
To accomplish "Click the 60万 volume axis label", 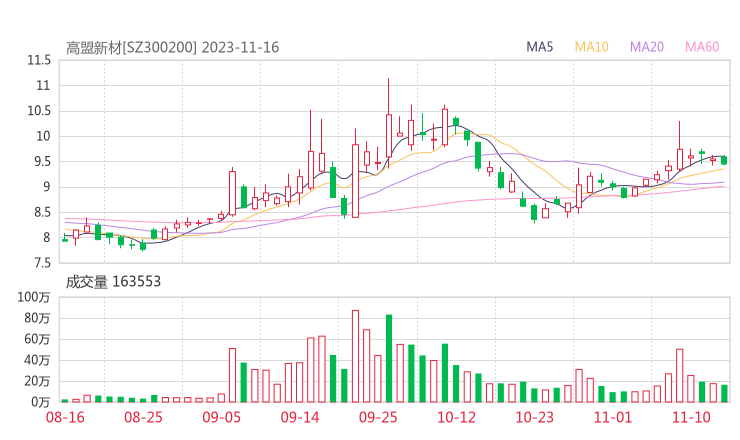I will pyautogui.click(x=37, y=339).
